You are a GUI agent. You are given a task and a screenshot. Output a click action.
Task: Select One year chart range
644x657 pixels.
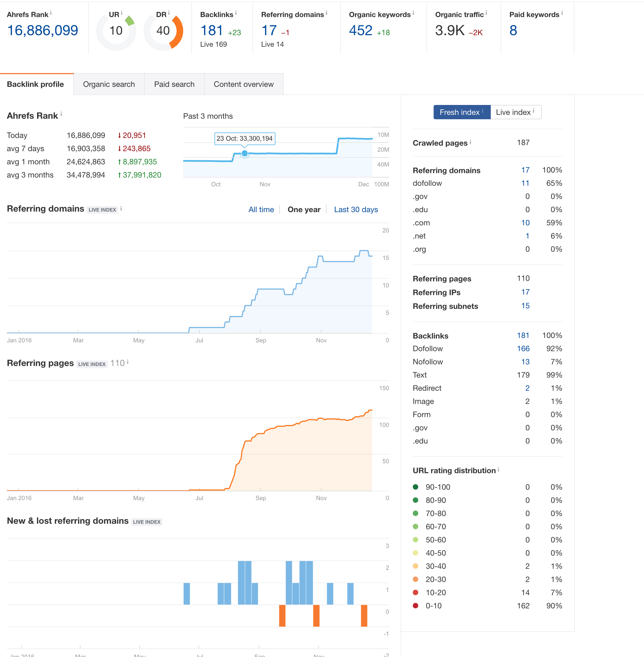click(304, 210)
